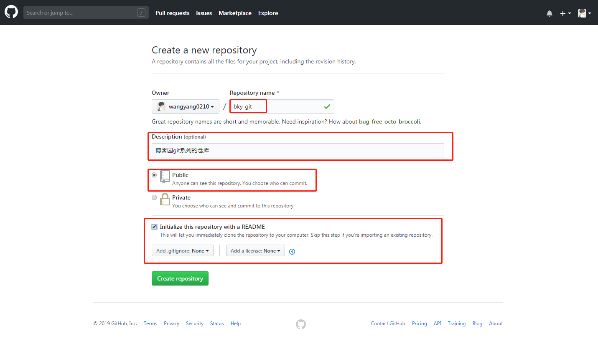Open the notifications bell
The image size is (598, 364).
(550, 13)
